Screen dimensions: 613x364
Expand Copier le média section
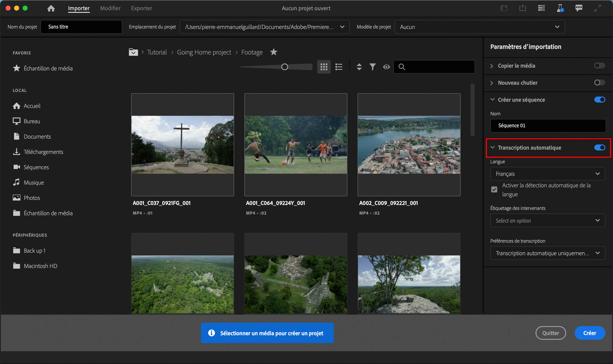[491, 66]
